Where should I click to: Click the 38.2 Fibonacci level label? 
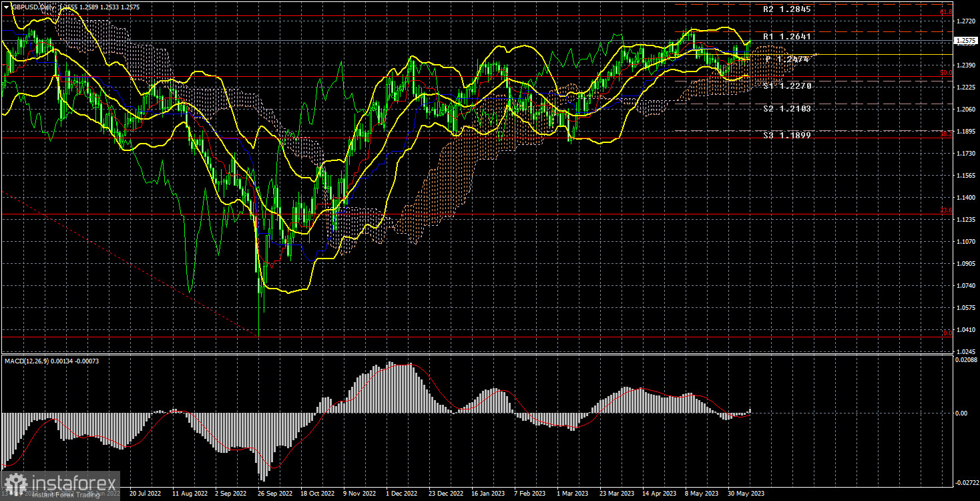946,134
